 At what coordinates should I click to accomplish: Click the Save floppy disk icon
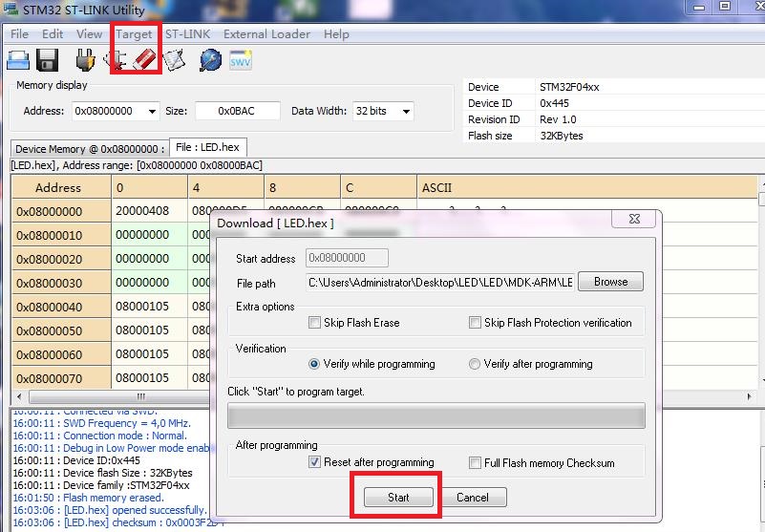click(x=48, y=61)
